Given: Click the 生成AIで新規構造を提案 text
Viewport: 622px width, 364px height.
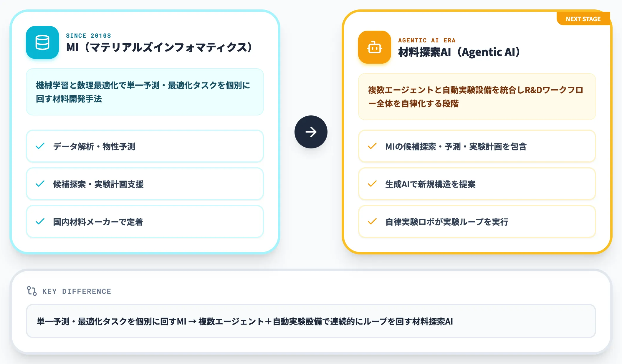Looking at the screenshot, I should click(x=431, y=184).
